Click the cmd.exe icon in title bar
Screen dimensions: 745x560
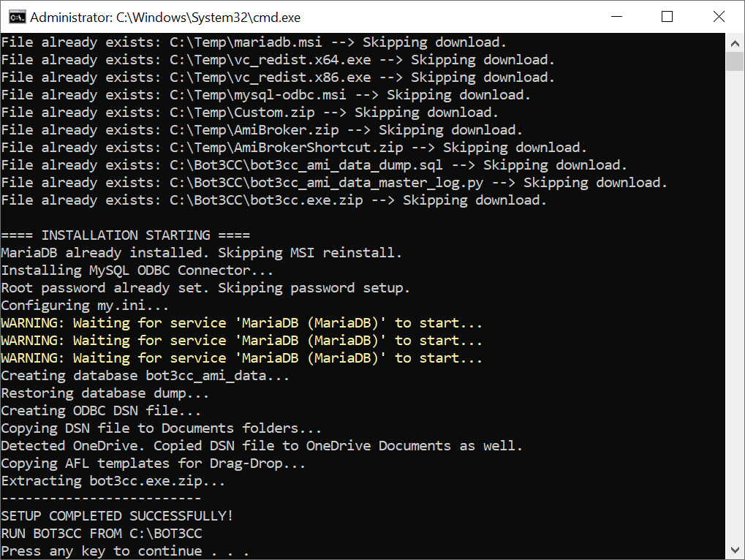click(x=15, y=17)
